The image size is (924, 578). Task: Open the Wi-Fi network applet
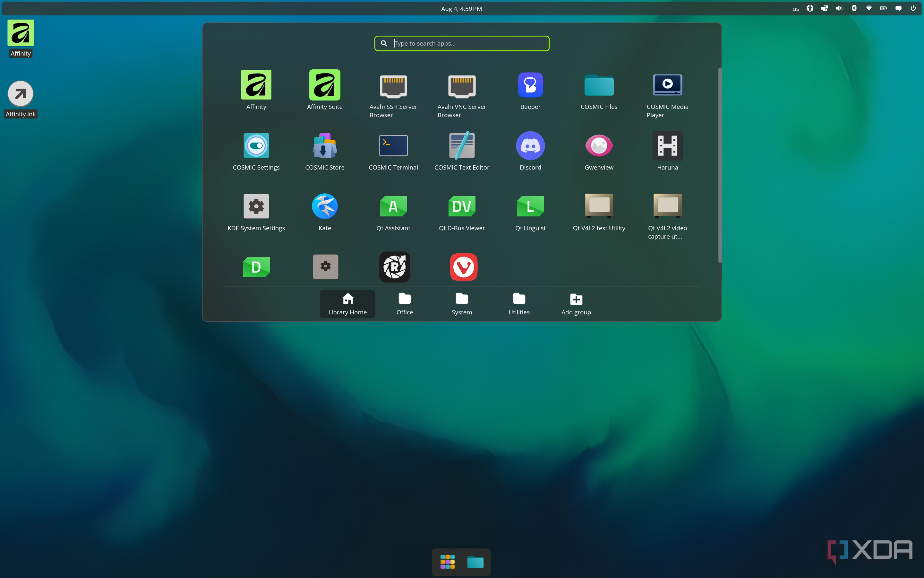[x=868, y=8]
